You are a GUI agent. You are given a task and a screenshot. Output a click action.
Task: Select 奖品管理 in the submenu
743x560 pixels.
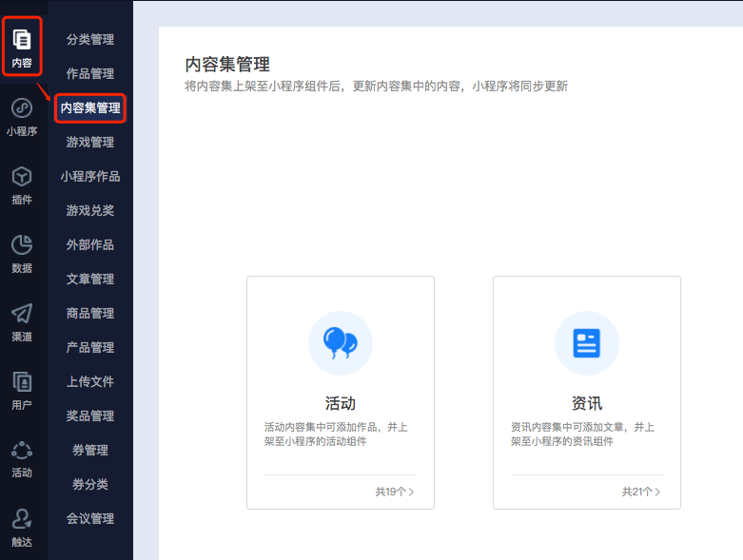coord(90,415)
